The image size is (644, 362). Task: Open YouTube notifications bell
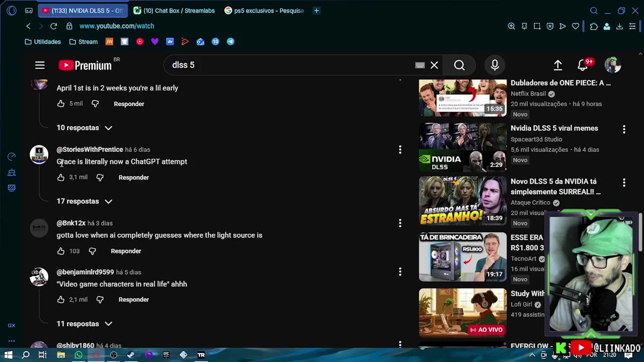pos(583,65)
